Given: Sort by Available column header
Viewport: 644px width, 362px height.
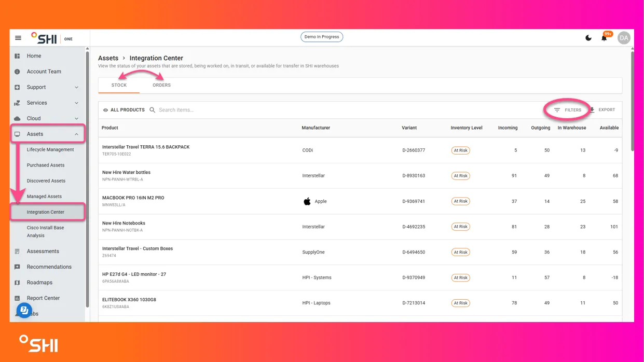Looking at the screenshot, I should tap(609, 128).
